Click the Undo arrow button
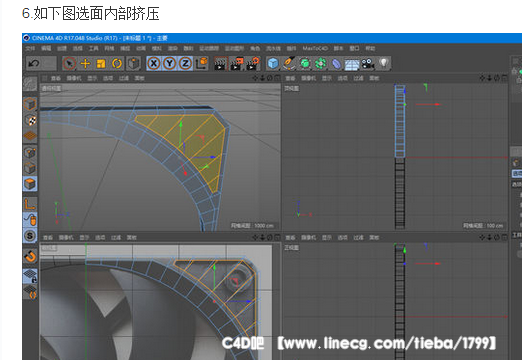This screenshot has height=360, width=522. click(x=34, y=63)
